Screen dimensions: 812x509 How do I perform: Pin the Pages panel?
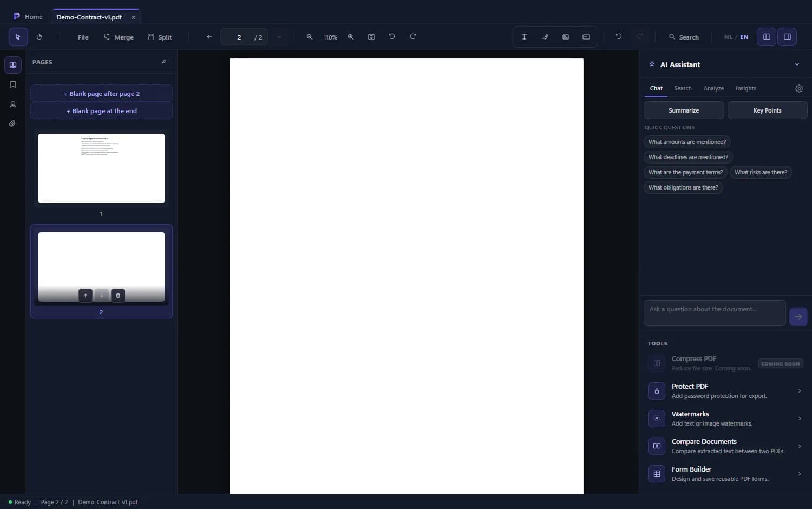pos(163,62)
